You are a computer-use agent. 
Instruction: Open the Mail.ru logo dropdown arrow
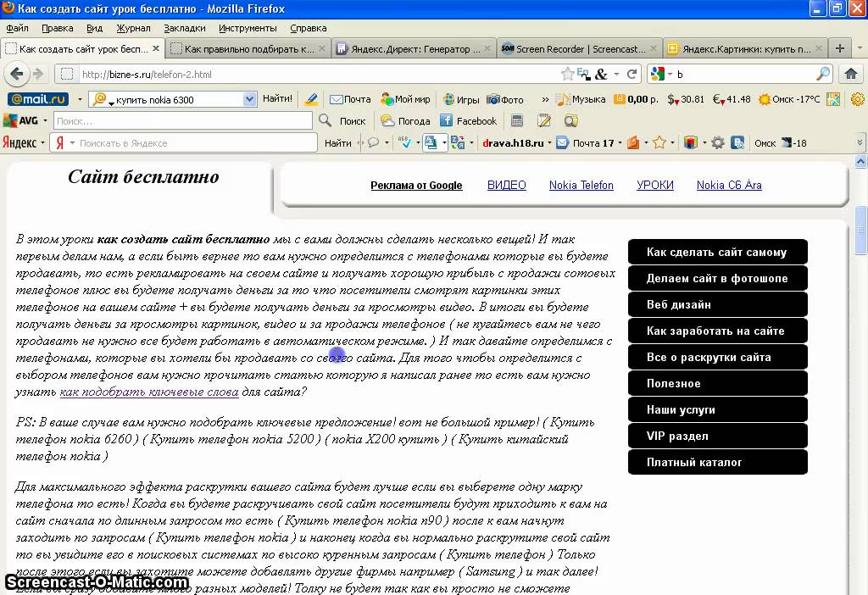(x=79, y=100)
